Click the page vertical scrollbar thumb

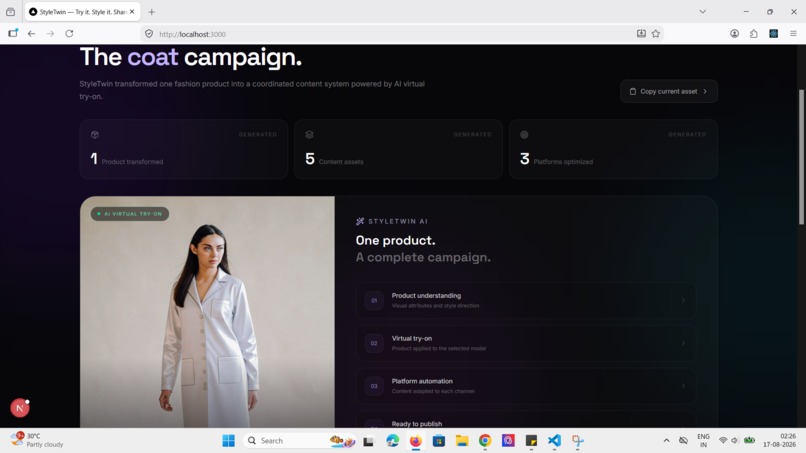point(801,157)
